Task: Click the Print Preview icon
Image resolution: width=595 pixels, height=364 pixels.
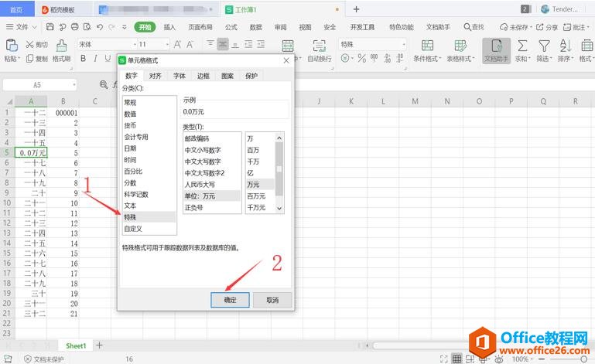Action: [x=87, y=27]
